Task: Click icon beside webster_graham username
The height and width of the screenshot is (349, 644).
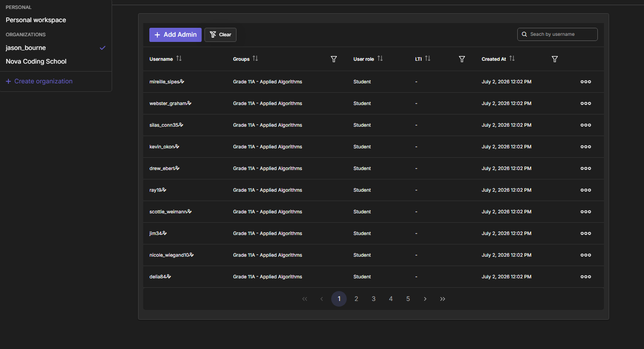Action: tap(189, 103)
